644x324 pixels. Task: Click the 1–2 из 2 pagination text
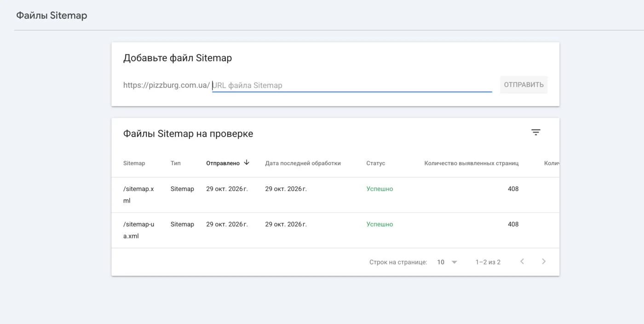click(488, 262)
